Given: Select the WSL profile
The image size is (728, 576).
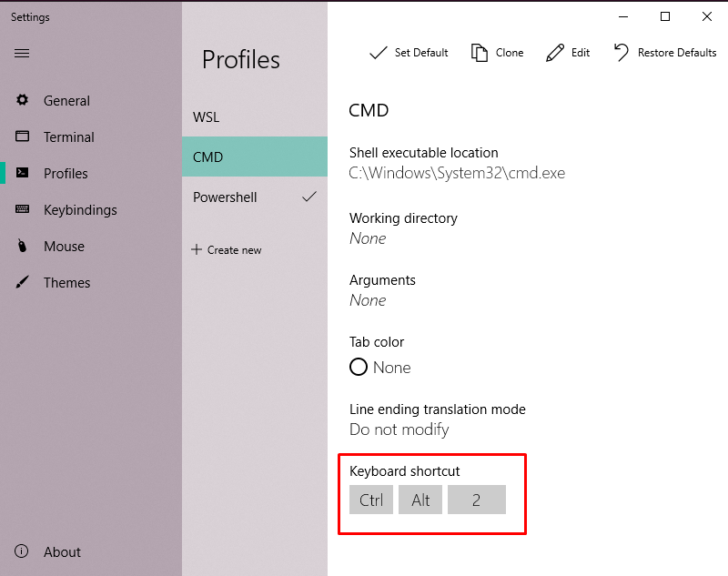Looking at the screenshot, I should [x=208, y=116].
